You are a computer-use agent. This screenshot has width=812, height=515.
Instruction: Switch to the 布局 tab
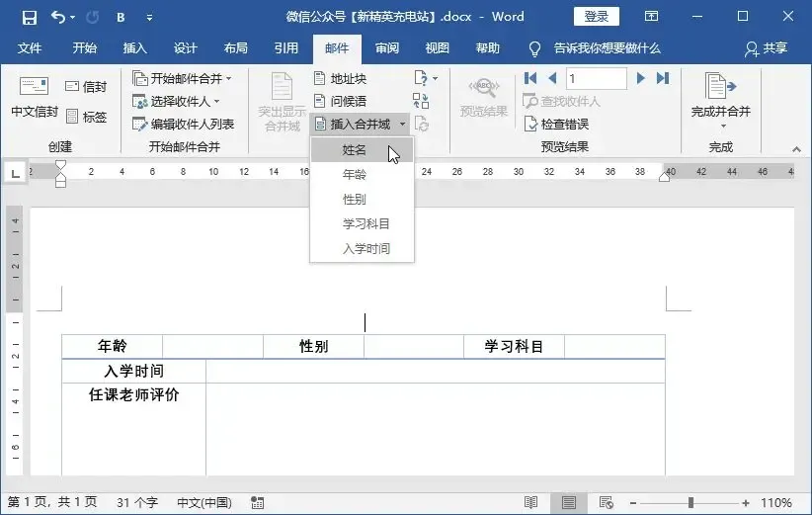[x=236, y=48]
